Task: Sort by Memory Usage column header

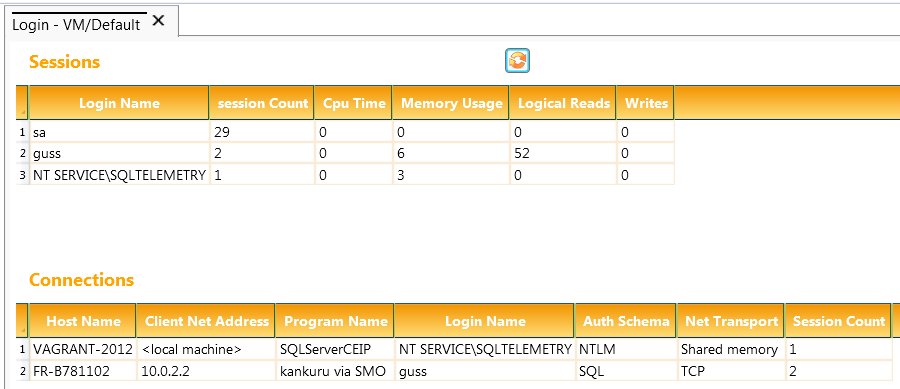Action: point(452,103)
